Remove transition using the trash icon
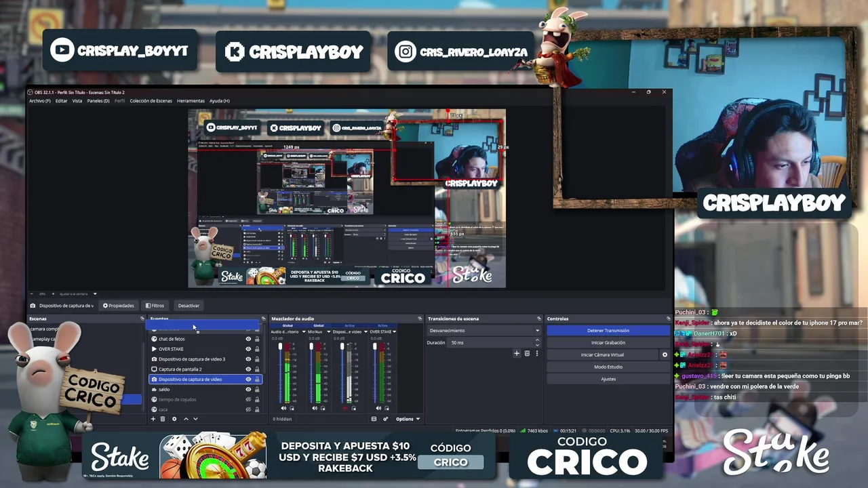 [527, 353]
